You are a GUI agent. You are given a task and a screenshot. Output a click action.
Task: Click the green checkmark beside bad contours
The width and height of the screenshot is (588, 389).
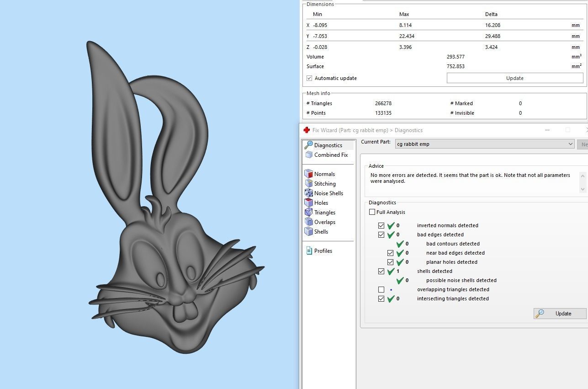(400, 244)
